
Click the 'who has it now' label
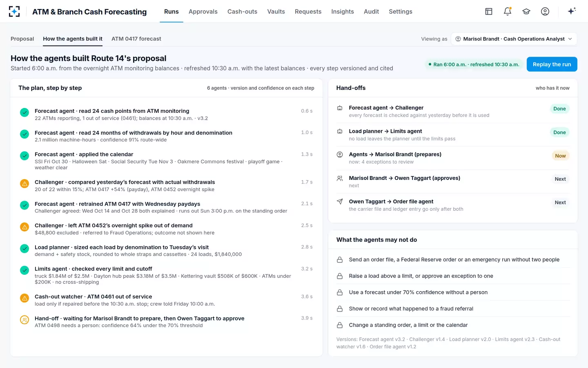[552, 88]
